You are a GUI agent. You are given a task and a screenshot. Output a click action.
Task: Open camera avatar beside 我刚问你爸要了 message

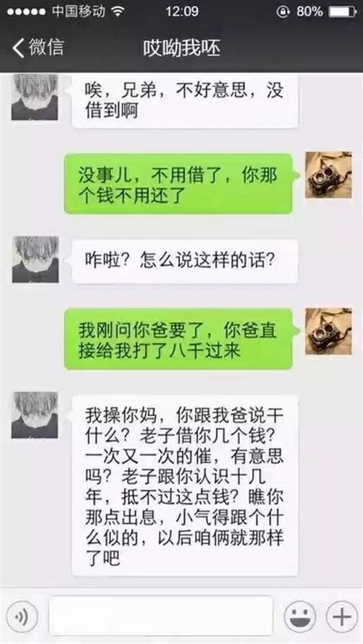pyautogui.click(x=328, y=331)
